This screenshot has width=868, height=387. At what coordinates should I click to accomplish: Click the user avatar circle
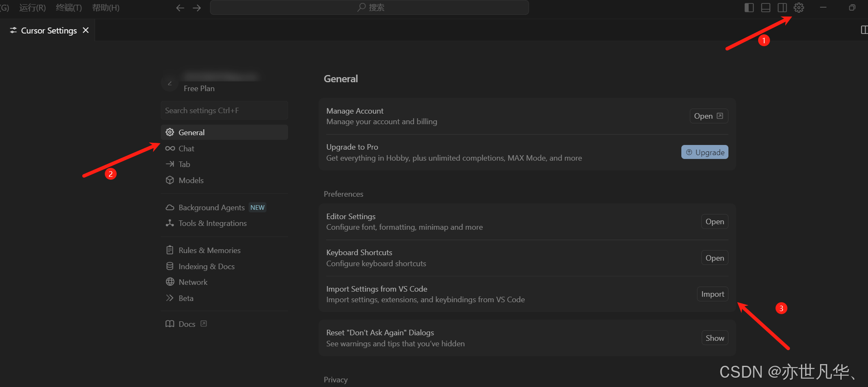169,82
